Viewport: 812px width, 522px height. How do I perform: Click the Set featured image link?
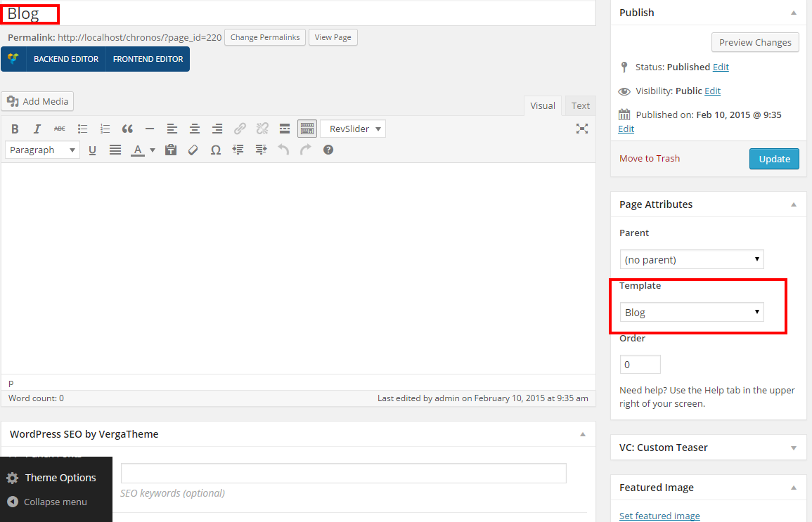(x=659, y=516)
